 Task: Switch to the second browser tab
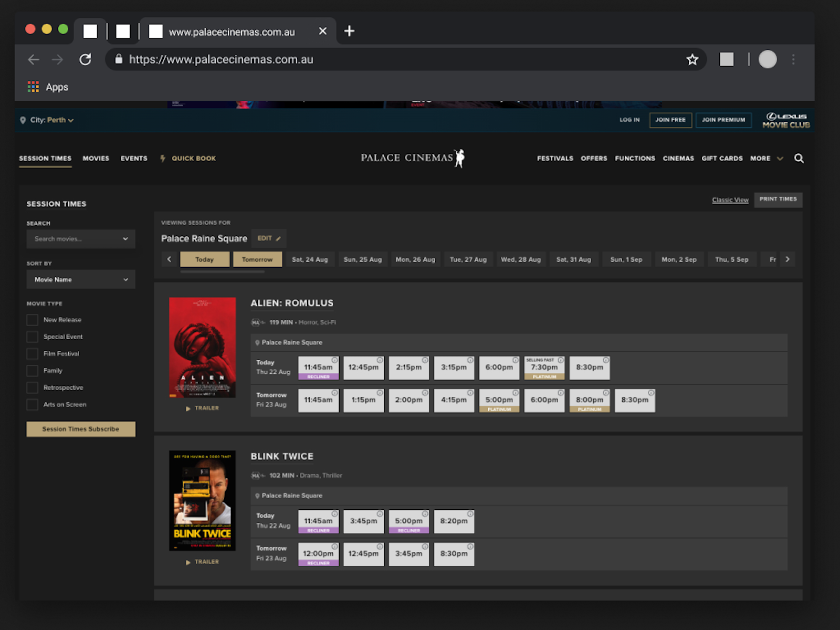123,31
